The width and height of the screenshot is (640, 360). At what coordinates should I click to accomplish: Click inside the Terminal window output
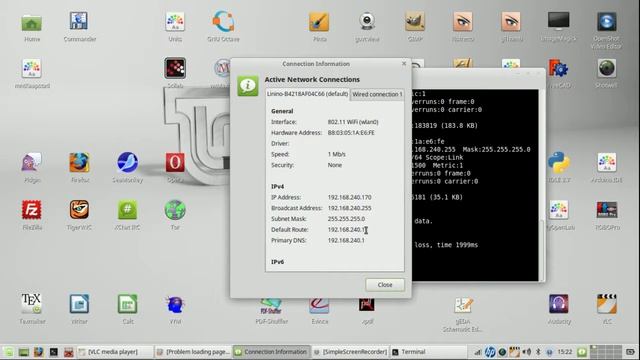[475, 185]
